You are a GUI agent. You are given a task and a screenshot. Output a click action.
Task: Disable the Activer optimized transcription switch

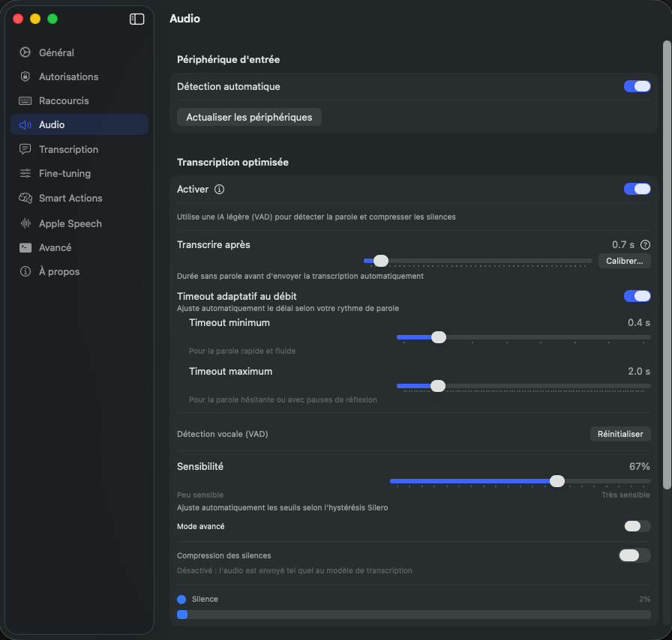coord(637,189)
